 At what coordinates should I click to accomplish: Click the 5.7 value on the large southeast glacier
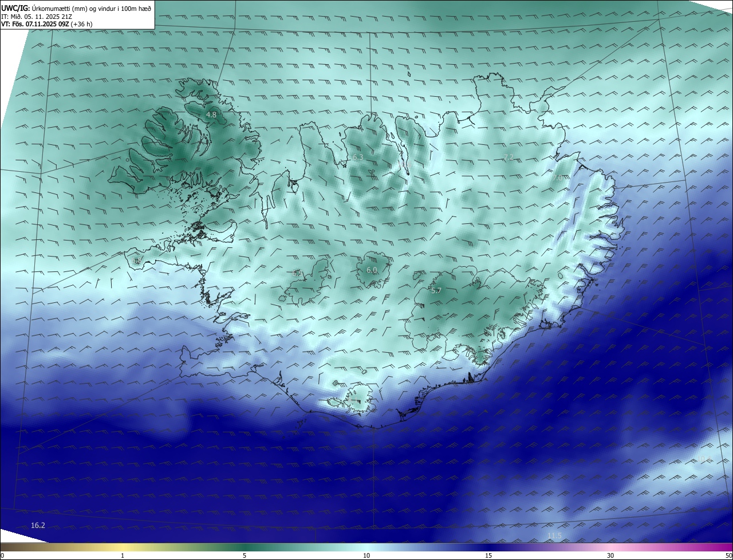[x=436, y=291]
